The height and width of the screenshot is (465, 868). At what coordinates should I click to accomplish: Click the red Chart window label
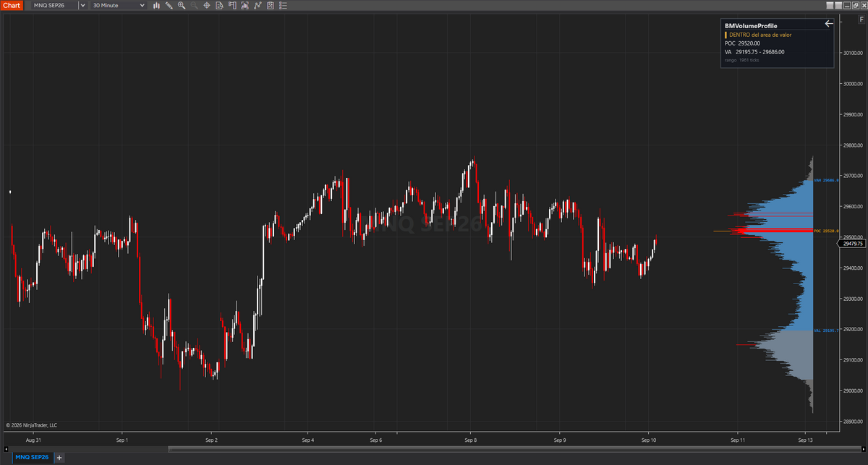[12, 5]
